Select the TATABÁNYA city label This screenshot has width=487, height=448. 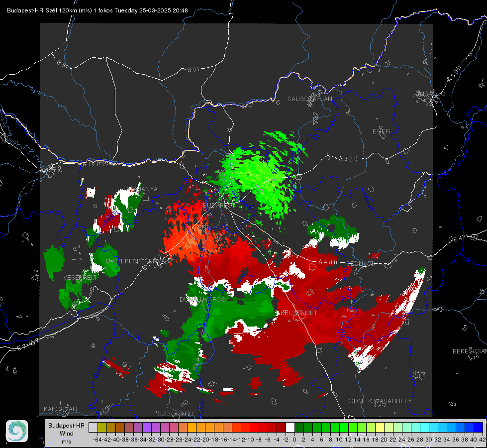(x=140, y=189)
